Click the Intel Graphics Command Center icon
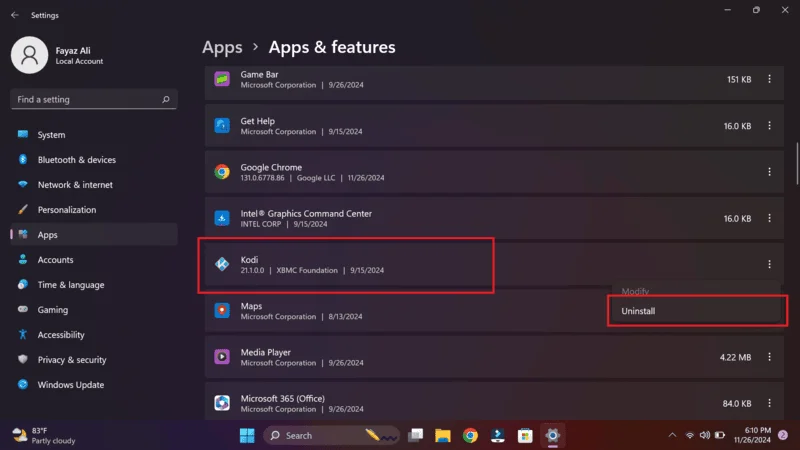The image size is (800, 450). point(222,218)
